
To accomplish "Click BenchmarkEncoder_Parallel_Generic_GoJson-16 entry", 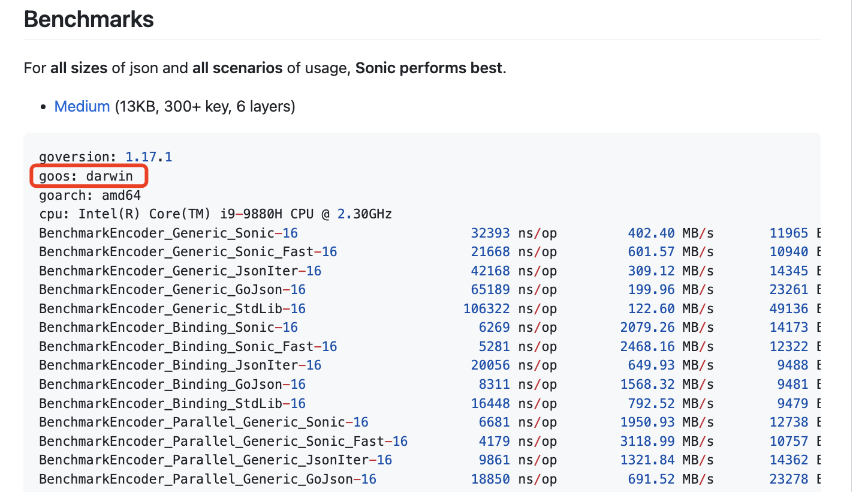I will [207, 479].
